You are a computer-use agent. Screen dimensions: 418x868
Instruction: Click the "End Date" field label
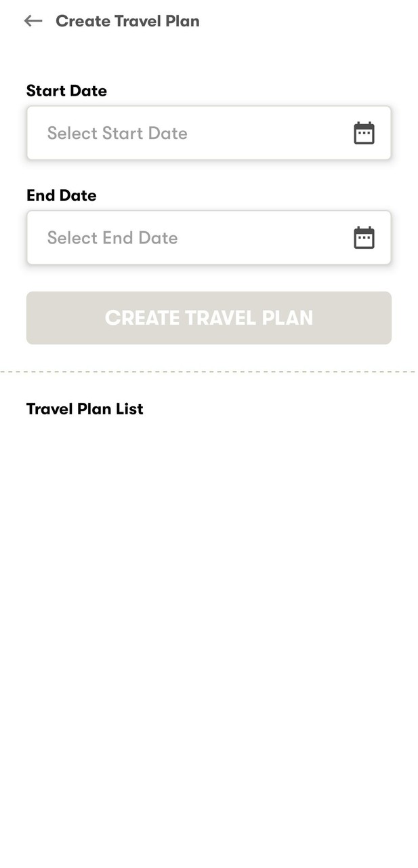pos(61,195)
